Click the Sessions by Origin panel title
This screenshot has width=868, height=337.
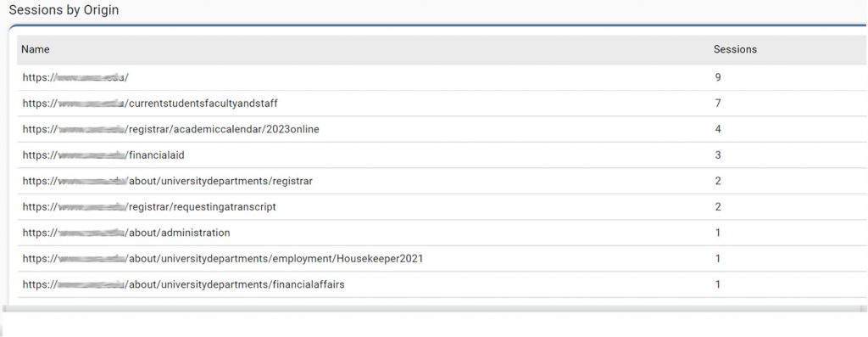click(x=64, y=10)
